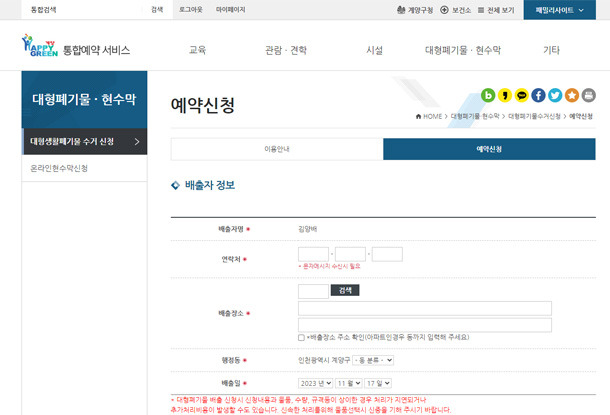610x415 pixels.
Task: Share via KakaoStory icon
Action: 505,95
